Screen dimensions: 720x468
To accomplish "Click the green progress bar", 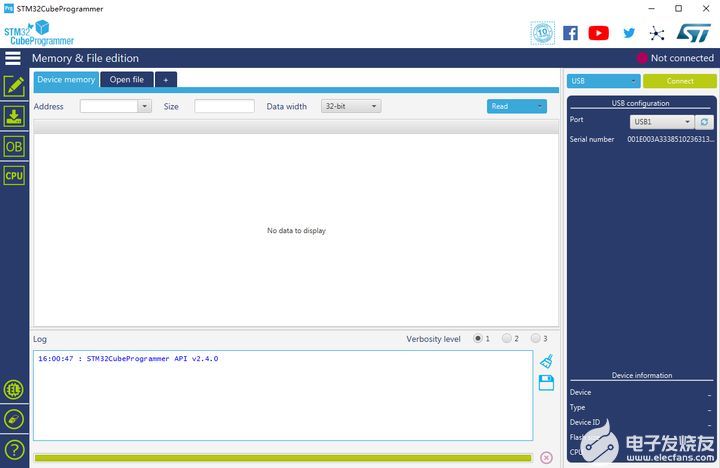I will [x=283, y=458].
